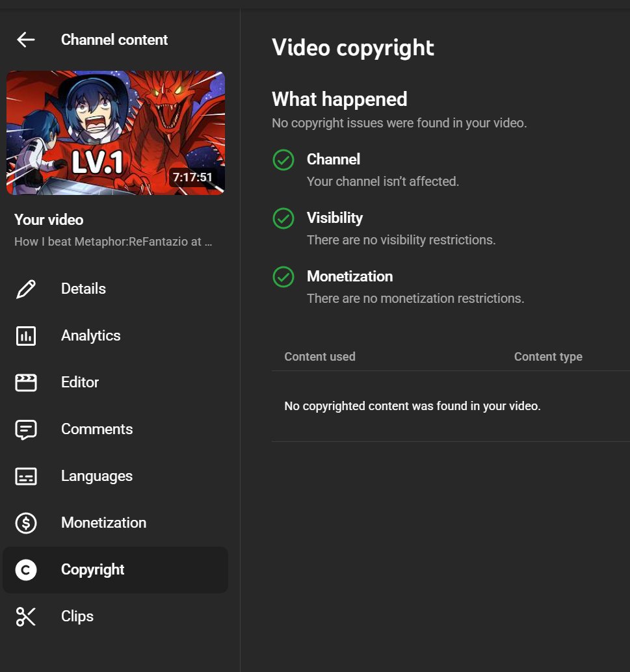Click the bold 'Monetization' status heading
This screenshot has height=672, width=630.
click(350, 276)
